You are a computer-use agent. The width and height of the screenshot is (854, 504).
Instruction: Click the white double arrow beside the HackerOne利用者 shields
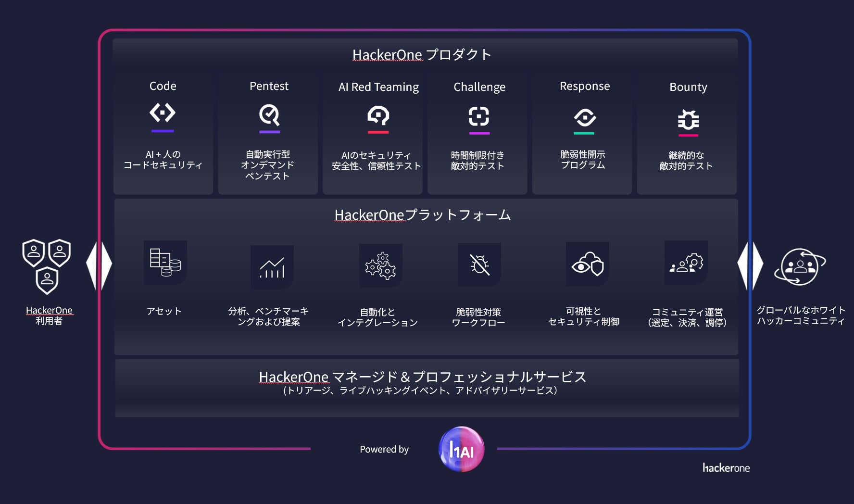tap(99, 265)
